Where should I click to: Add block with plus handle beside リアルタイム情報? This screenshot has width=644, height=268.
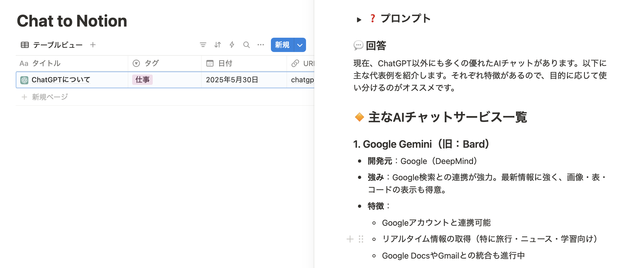pos(350,239)
